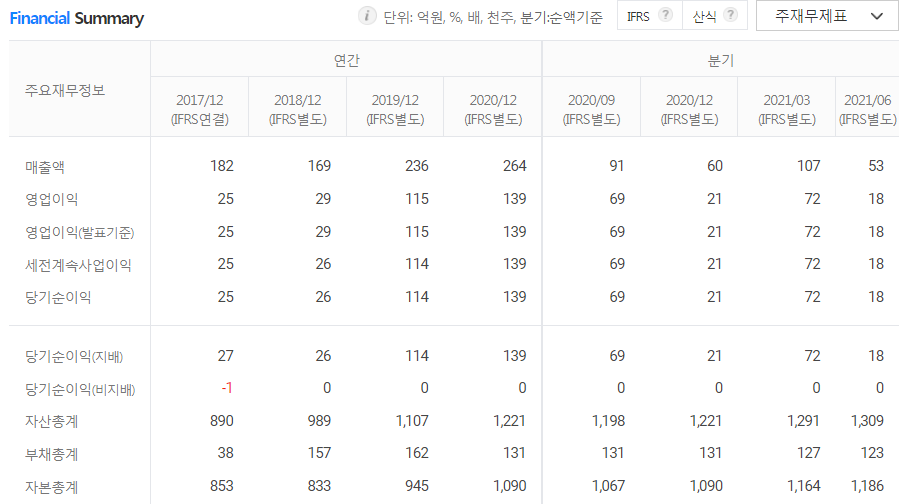Click the 영업이익(발표기준) row label

click(79, 232)
